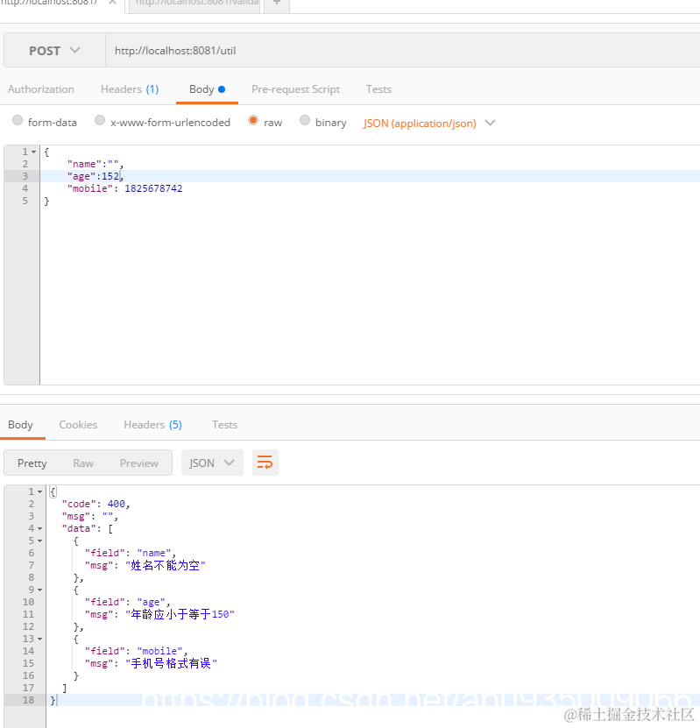Click the "age":152 line in request body

tap(95, 176)
